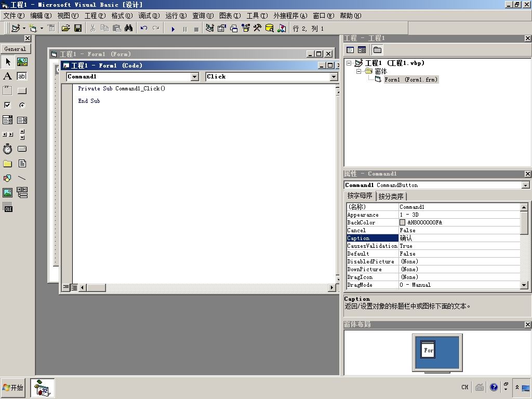The width and height of the screenshot is (532, 399).
Task: Open Visual Component Manager toolbar icon
Action: click(x=282, y=28)
